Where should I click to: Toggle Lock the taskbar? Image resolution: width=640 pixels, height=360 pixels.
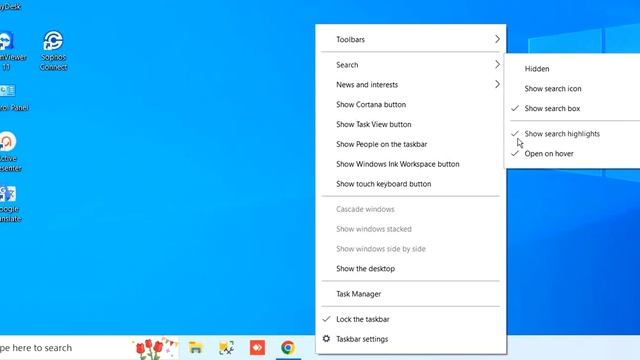411,319
